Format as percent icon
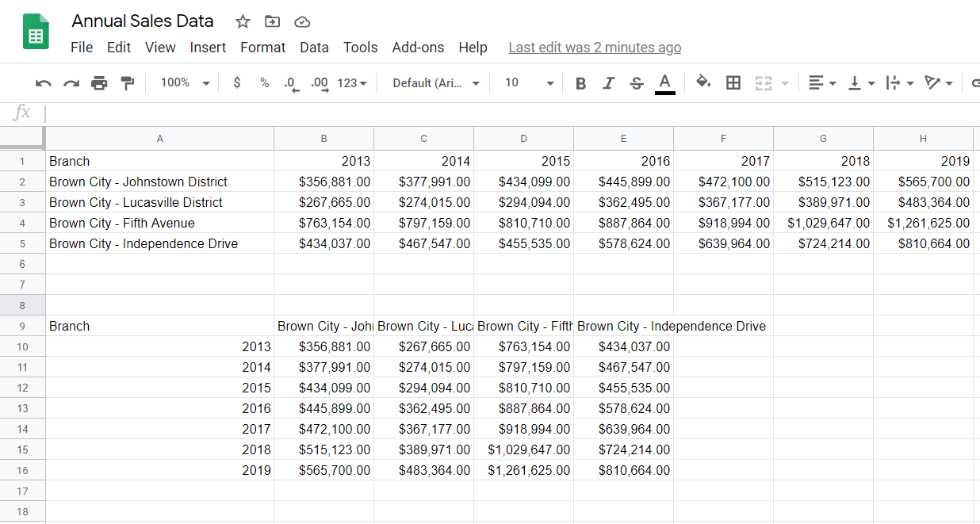The height and width of the screenshot is (524, 980). [x=264, y=83]
